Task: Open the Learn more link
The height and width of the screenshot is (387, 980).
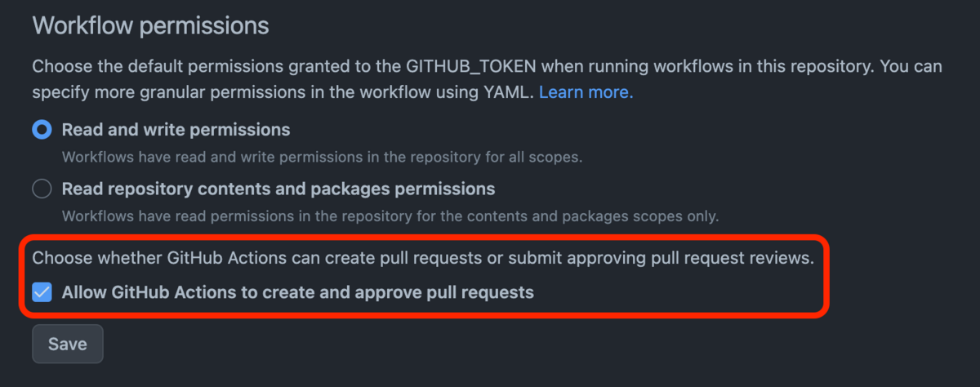Action: coord(586,92)
